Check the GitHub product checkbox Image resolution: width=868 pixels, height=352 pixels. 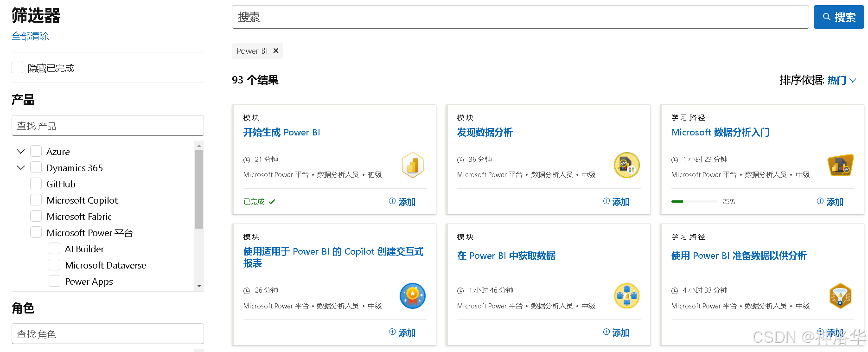[36, 184]
